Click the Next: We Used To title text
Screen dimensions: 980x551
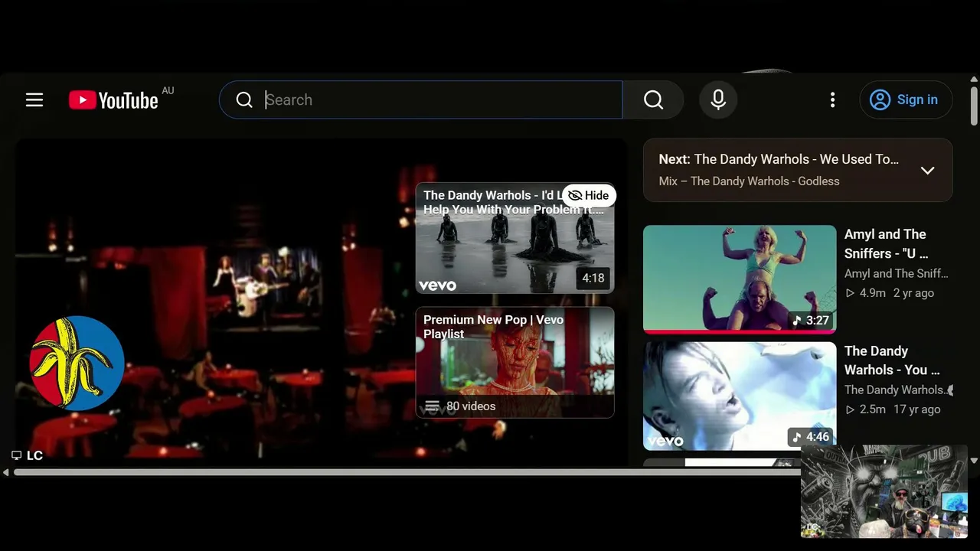pyautogui.click(x=779, y=159)
